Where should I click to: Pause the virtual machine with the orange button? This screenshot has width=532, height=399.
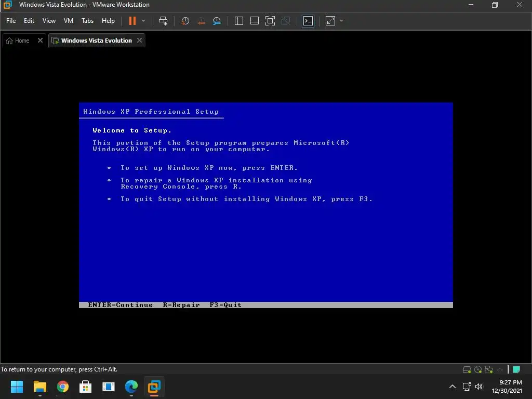pos(132,21)
